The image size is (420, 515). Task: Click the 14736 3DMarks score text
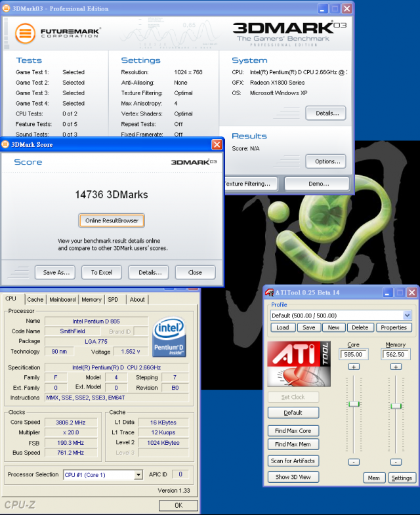pyautogui.click(x=112, y=195)
